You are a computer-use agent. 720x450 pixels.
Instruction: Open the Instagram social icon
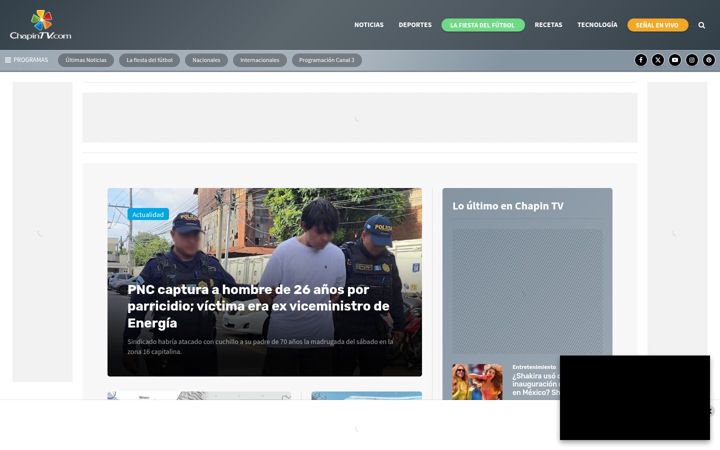[x=692, y=60]
